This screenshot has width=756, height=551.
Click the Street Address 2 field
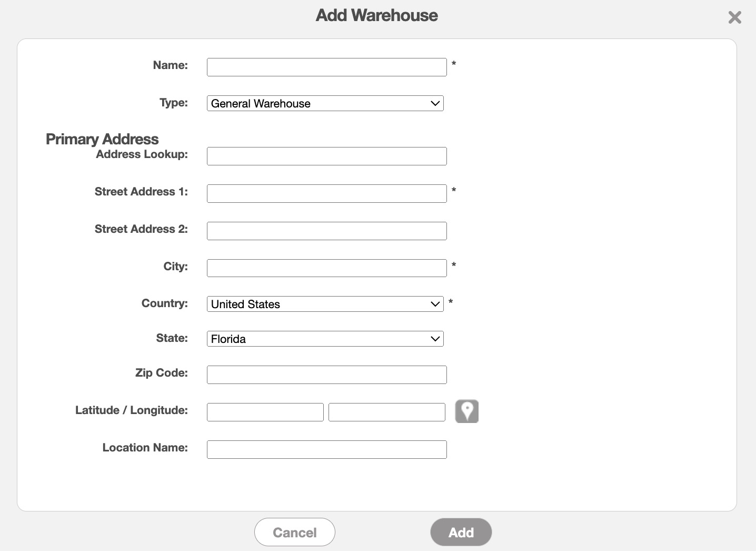(x=326, y=231)
